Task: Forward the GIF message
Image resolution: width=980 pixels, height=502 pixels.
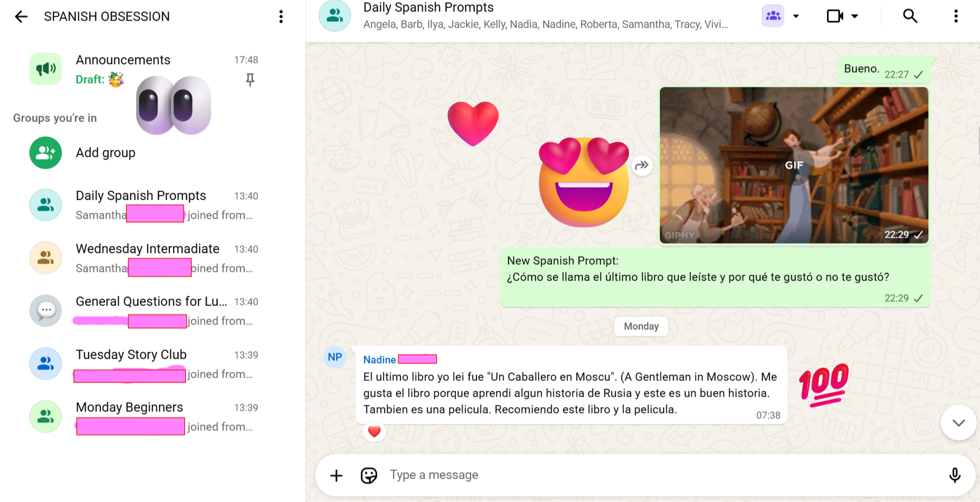Action: tap(642, 165)
